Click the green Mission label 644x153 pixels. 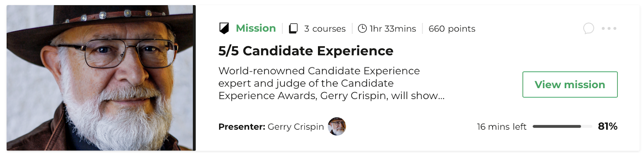[x=256, y=28]
